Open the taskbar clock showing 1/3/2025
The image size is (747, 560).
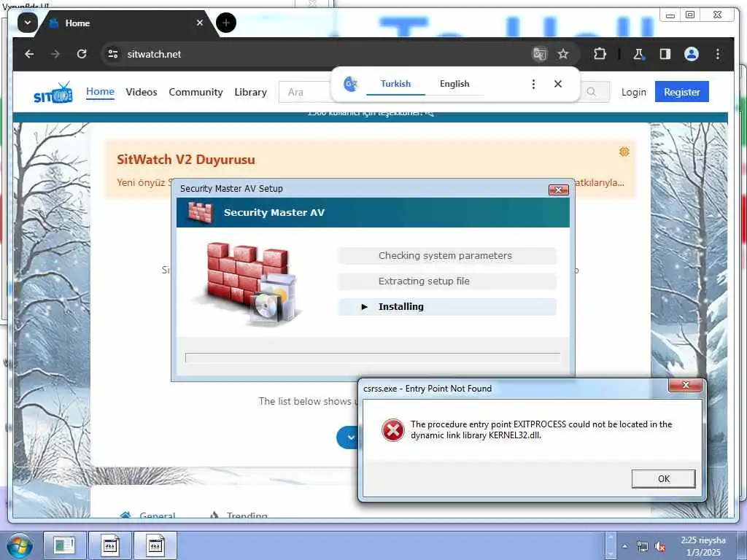click(x=703, y=546)
